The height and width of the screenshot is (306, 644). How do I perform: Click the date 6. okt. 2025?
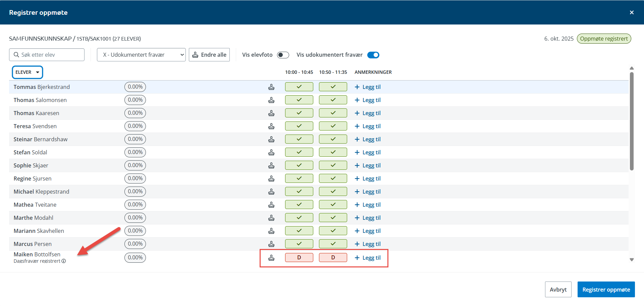tap(559, 39)
